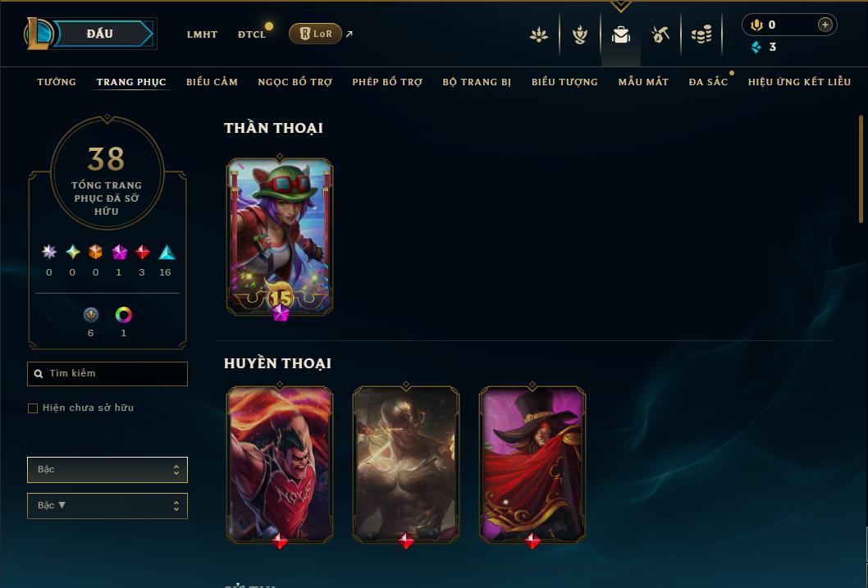The image size is (868, 588).
Task: Click the chroma color wheel icon
Action: click(123, 315)
